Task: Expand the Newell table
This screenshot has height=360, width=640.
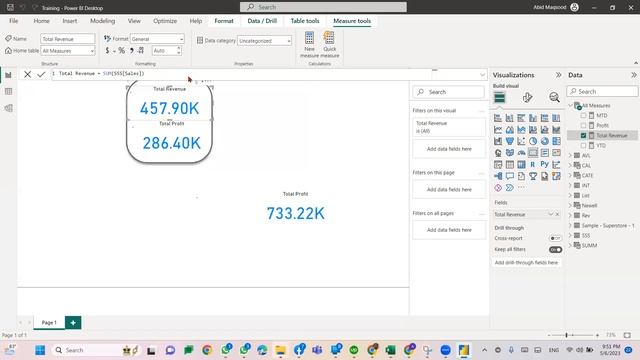Action: tap(571, 205)
